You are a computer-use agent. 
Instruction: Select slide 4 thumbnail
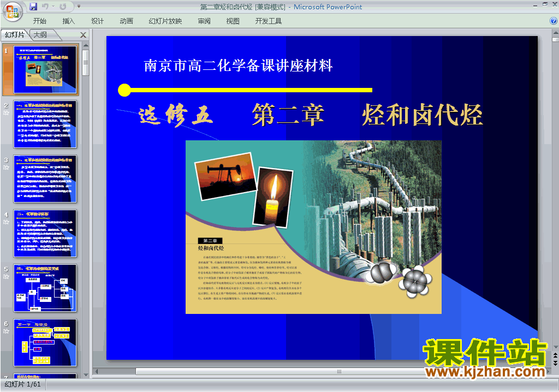coord(45,233)
